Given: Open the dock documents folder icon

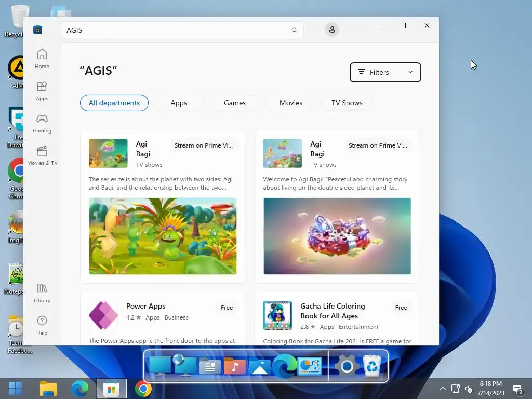Looking at the screenshot, I should 210,367.
